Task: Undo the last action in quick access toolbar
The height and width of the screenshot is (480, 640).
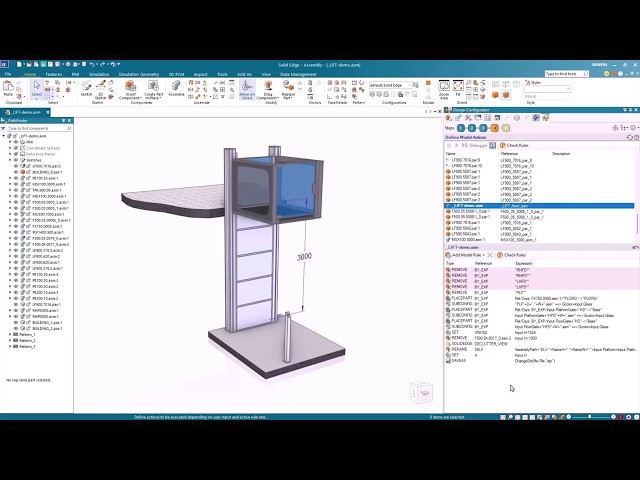Action: point(92,64)
